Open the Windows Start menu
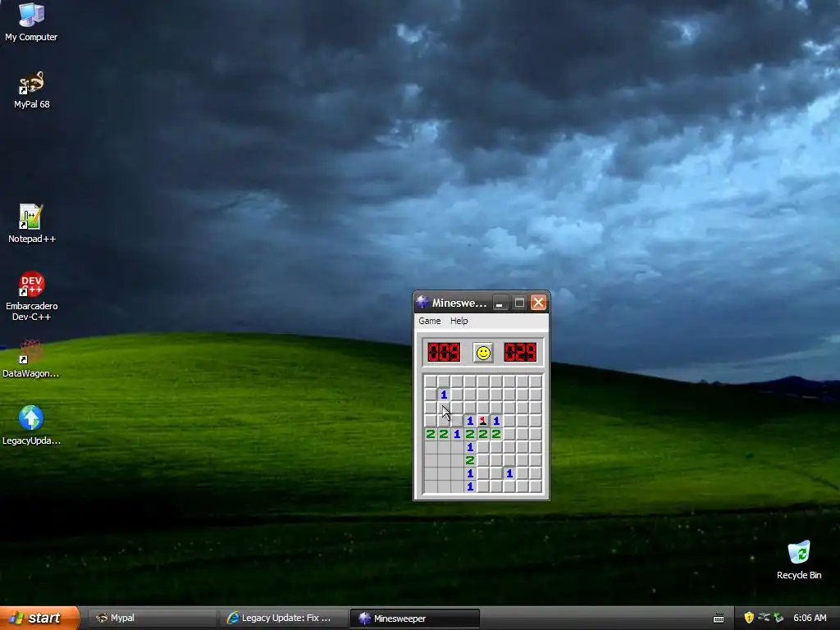This screenshot has height=630, width=840. (x=39, y=618)
